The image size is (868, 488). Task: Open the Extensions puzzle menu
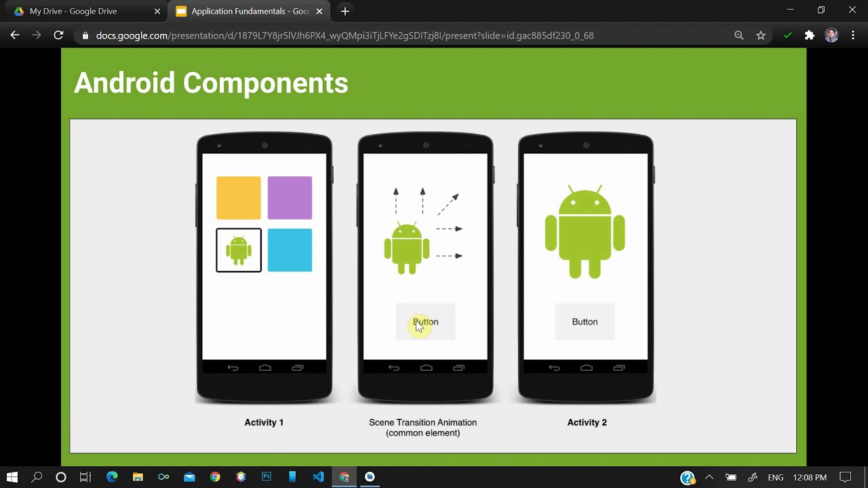click(x=809, y=35)
